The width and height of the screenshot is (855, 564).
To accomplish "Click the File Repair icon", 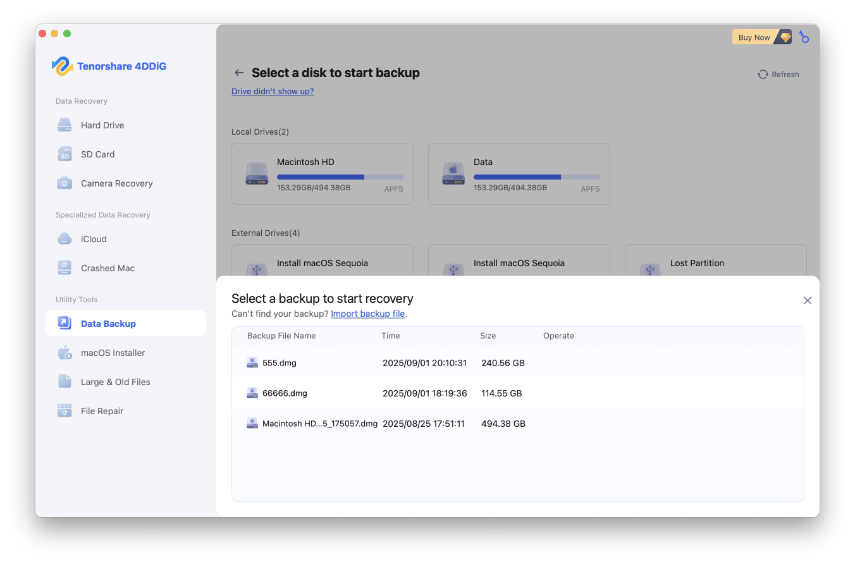I will tap(64, 410).
